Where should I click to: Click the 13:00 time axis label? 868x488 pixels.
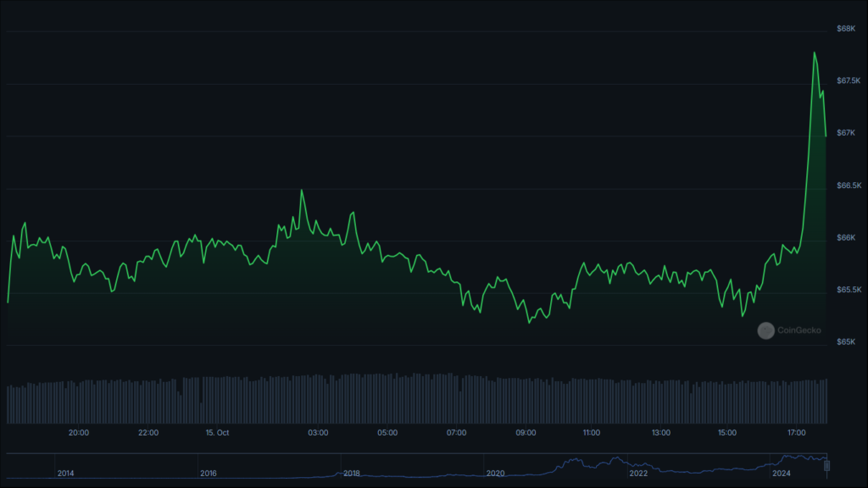click(x=661, y=433)
